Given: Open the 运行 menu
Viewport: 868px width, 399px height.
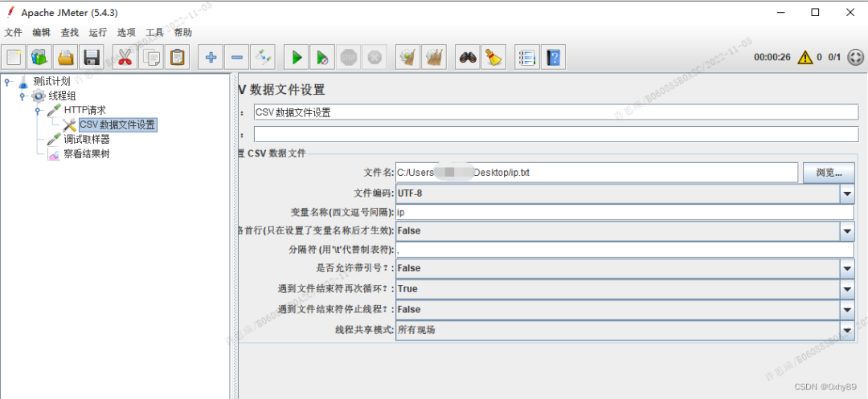Looking at the screenshot, I should (98, 33).
